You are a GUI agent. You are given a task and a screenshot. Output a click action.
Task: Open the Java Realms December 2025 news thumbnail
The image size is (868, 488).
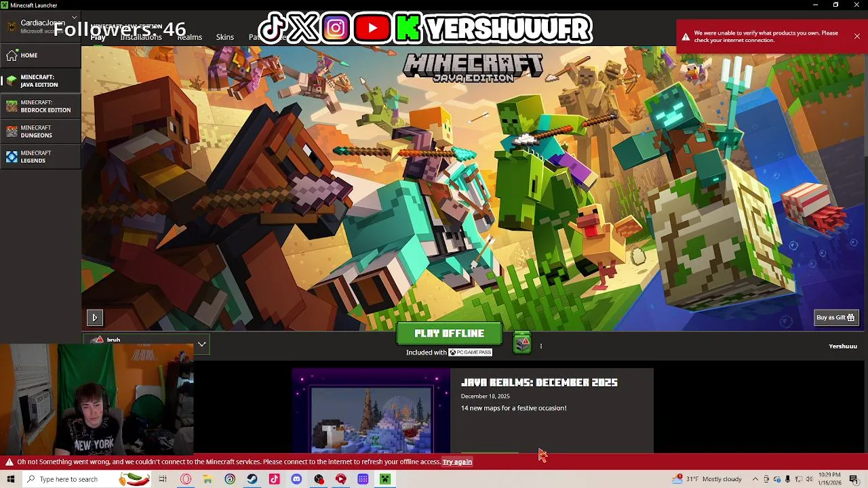(x=371, y=411)
